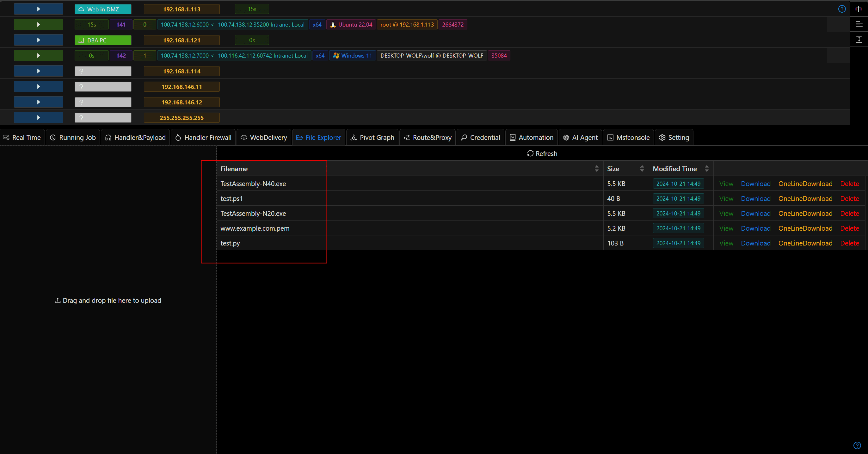Click the Refresh icon above the file list
Image resolution: width=868 pixels, height=454 pixels.
(x=530, y=154)
